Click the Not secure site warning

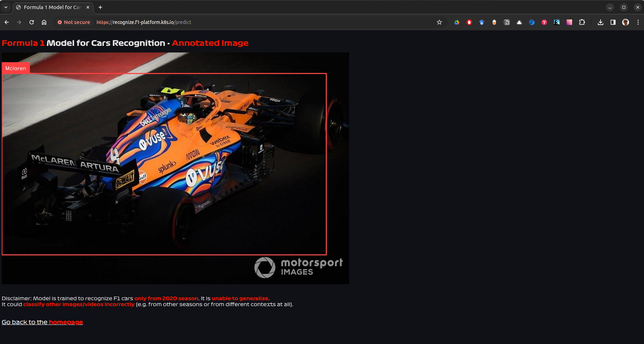click(x=74, y=22)
